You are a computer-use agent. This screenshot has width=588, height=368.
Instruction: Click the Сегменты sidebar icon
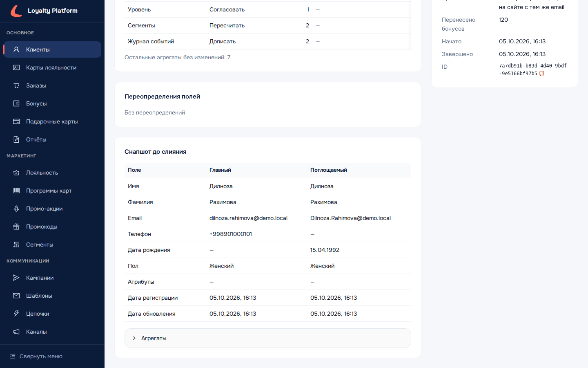(16, 245)
